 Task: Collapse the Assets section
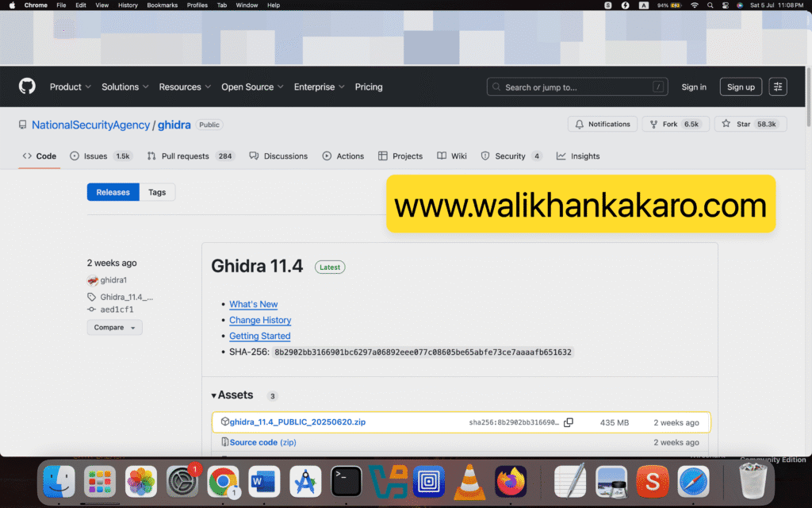[x=232, y=395]
